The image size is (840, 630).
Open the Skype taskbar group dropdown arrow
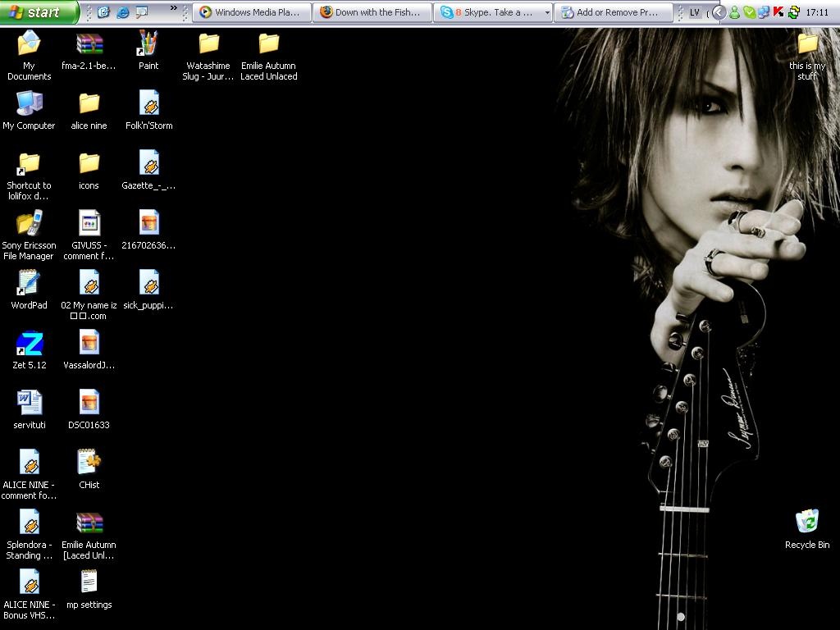[x=546, y=11]
